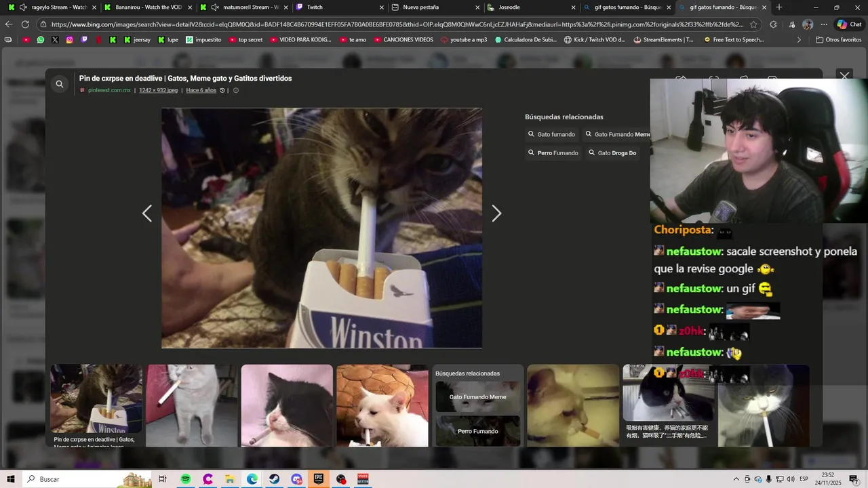Screen dimensions: 868x488
Task: Click the 1242 × 932 jpeg size link
Action: click(x=158, y=90)
